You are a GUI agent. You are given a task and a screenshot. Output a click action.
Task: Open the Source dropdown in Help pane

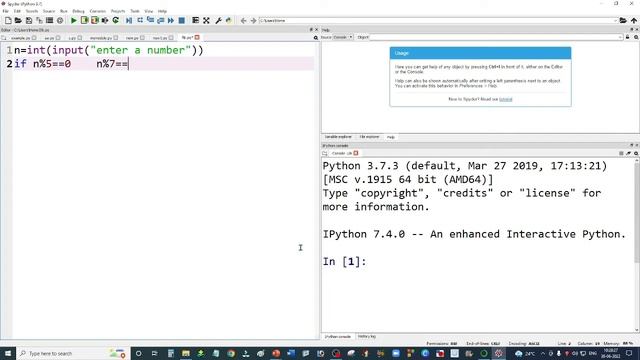343,37
